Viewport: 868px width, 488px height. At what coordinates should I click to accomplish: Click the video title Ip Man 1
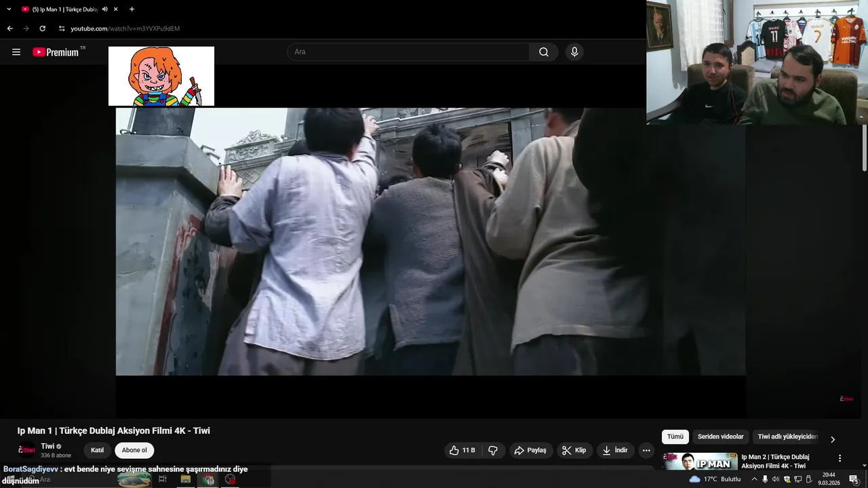point(114,430)
